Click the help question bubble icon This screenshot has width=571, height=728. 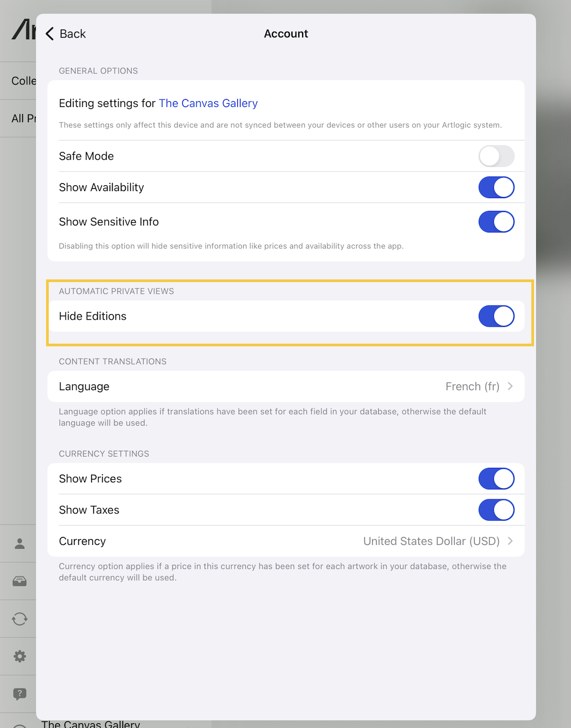coord(20,694)
